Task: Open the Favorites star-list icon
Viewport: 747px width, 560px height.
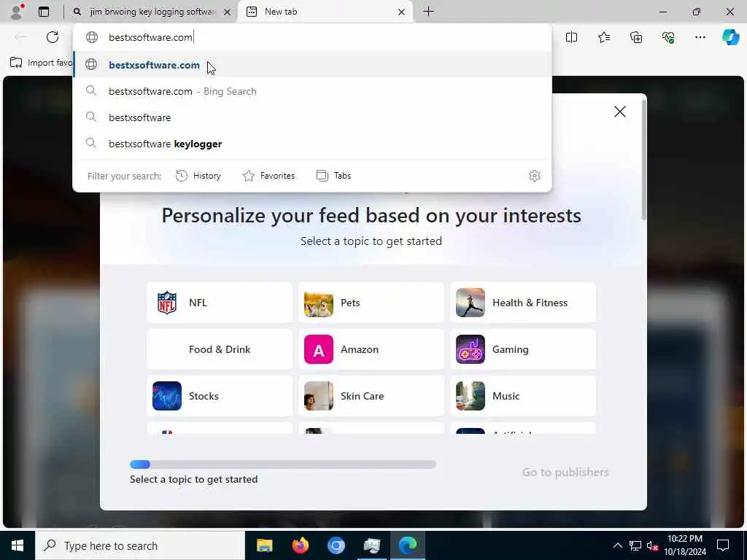Action: coord(603,37)
